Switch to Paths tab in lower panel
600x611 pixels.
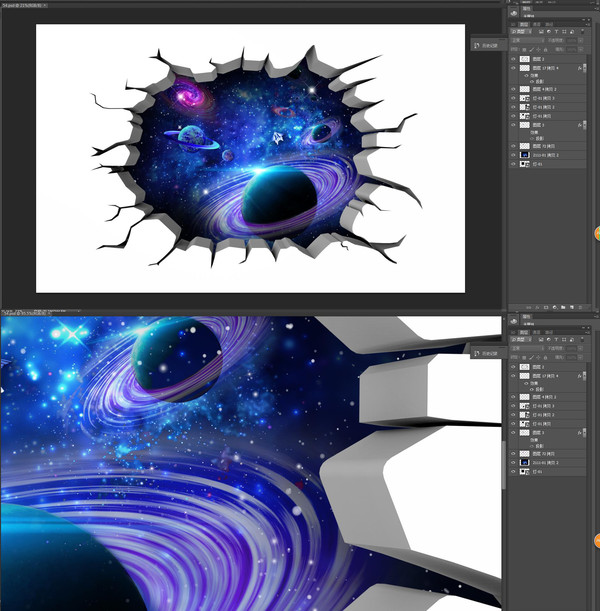[549, 332]
